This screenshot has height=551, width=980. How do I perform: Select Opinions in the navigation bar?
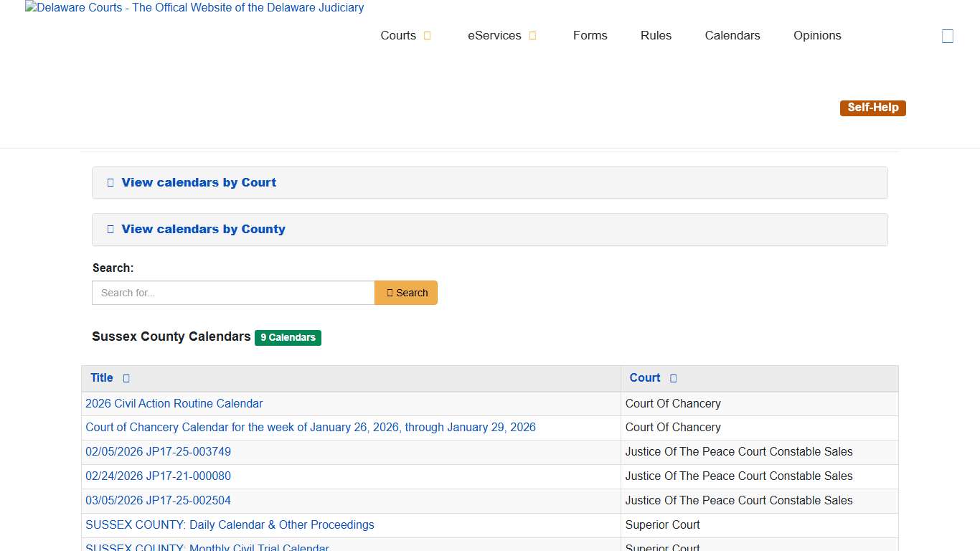[816, 35]
